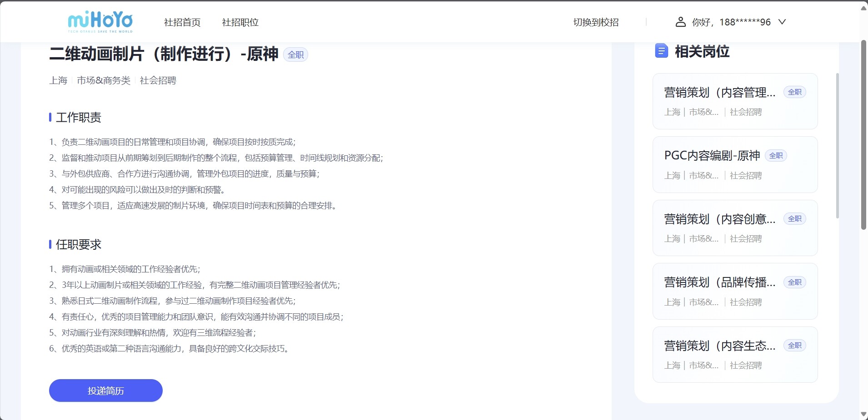Click the miHoYo logo
Image resolution: width=868 pixels, height=420 pixels.
[100, 22]
